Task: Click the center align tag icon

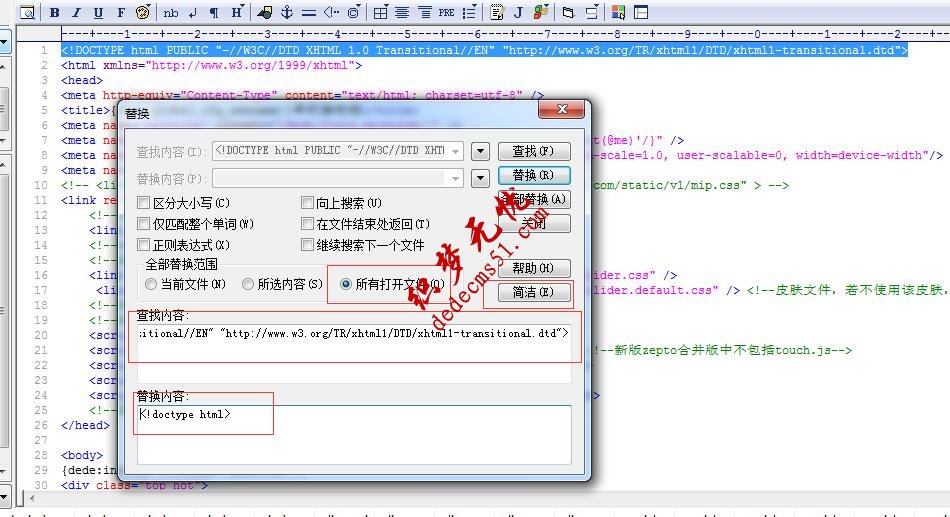Action: point(402,12)
